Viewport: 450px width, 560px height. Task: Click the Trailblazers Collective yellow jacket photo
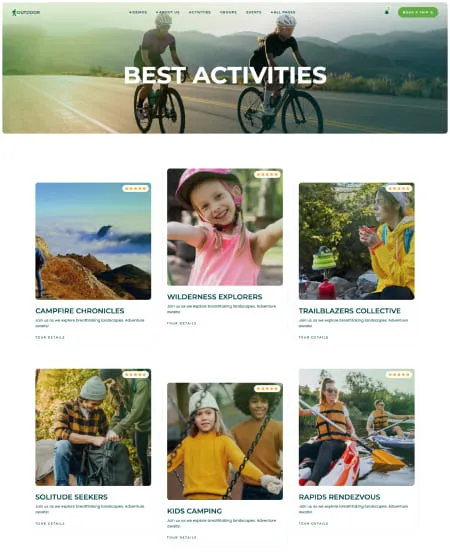pos(356,241)
